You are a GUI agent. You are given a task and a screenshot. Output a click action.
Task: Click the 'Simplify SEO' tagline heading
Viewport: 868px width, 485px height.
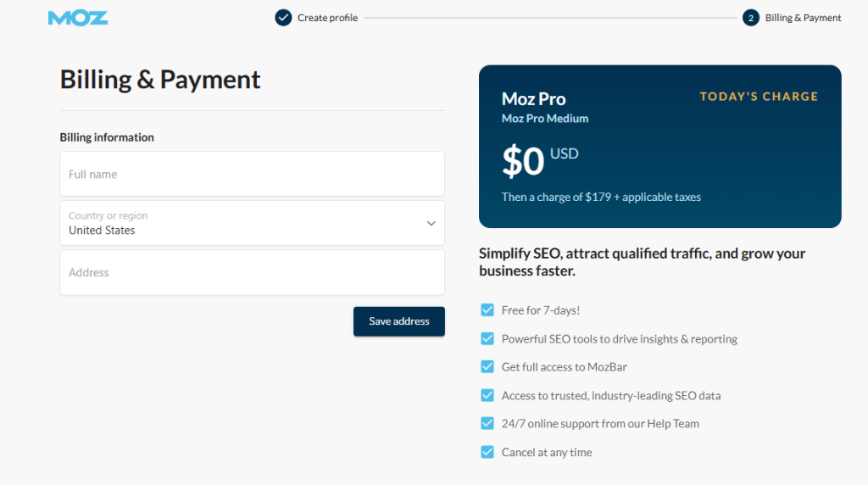point(643,262)
